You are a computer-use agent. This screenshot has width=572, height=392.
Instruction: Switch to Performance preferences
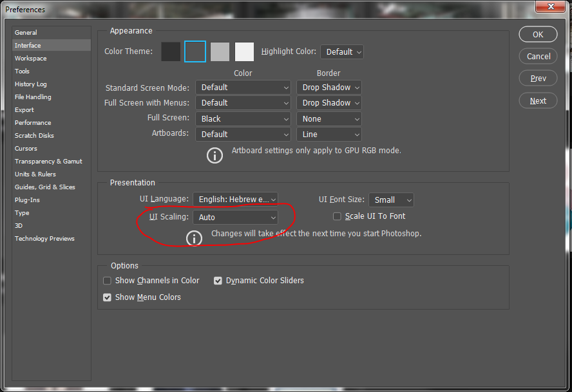pos(51,122)
